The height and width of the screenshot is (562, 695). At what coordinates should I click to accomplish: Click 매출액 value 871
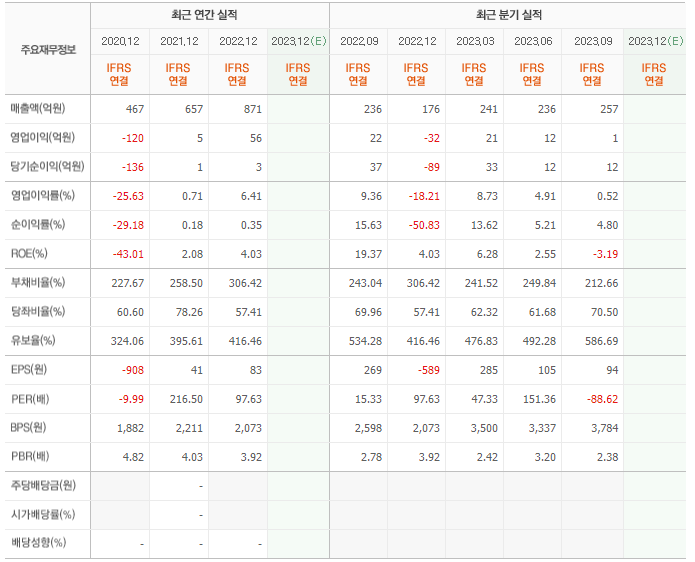pos(253,109)
